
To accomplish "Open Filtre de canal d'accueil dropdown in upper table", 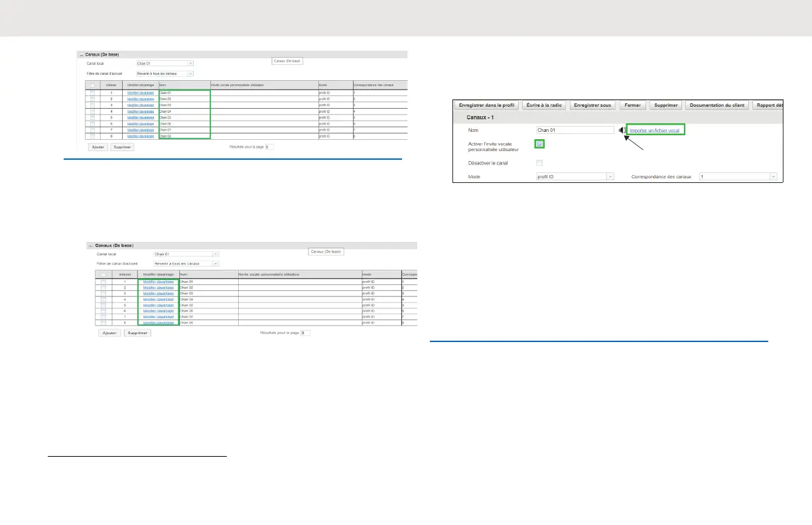I will coord(165,74).
